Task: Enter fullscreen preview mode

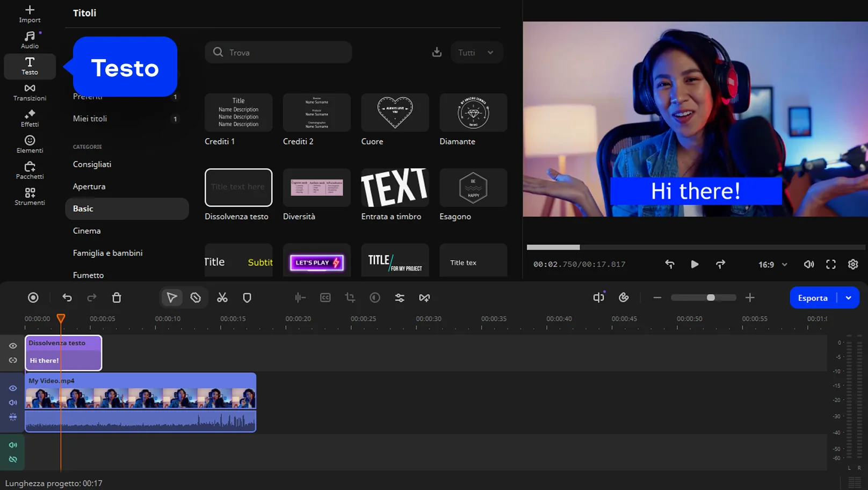Action: 830,264
